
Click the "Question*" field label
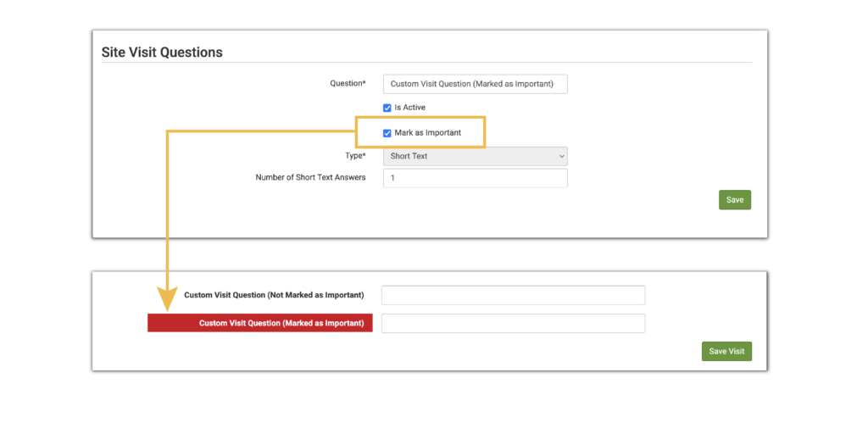click(348, 83)
